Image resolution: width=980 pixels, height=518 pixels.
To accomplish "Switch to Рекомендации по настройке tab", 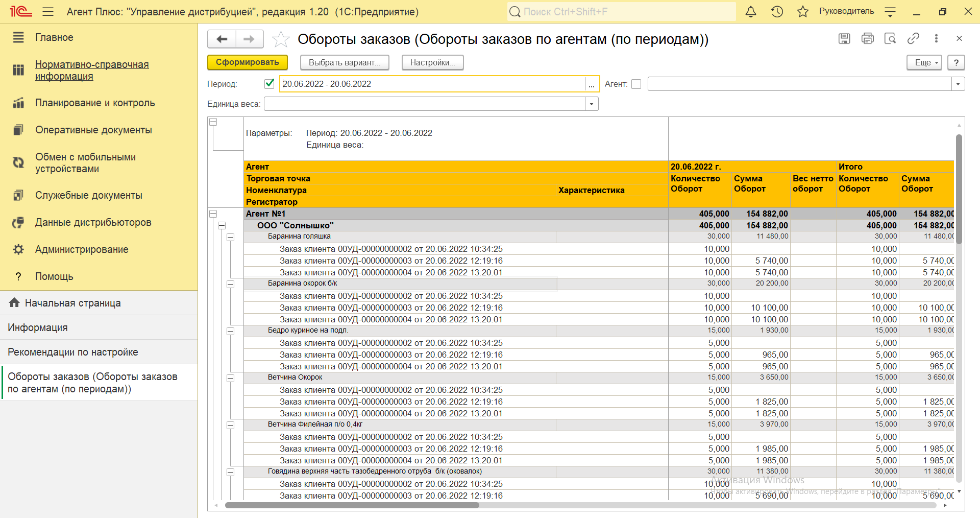I will pyautogui.click(x=99, y=352).
